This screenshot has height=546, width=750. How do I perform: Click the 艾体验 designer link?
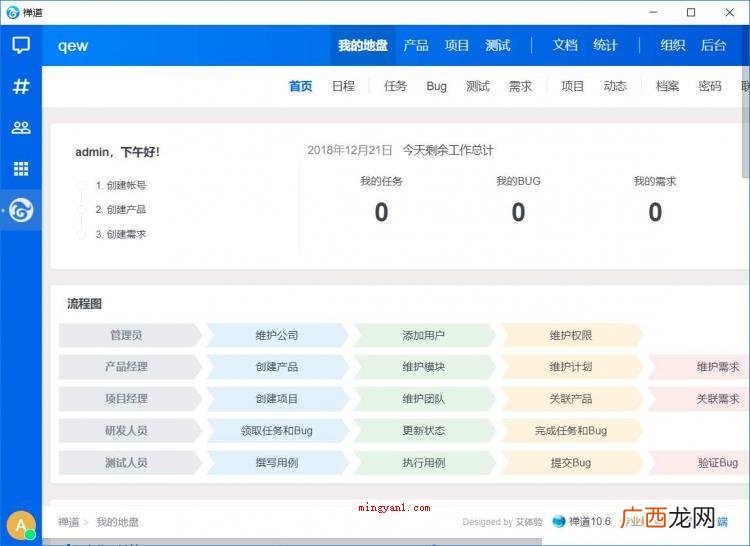529,522
